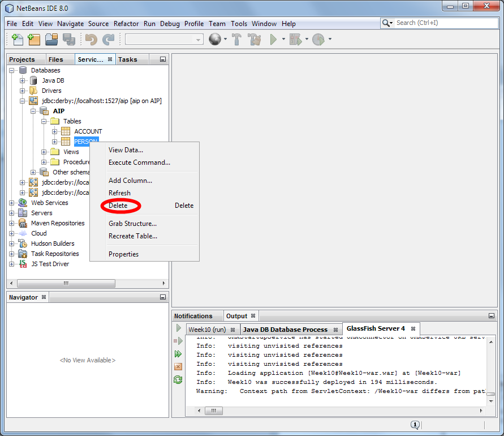The height and width of the screenshot is (436, 504).
Task: Click the orange stop icon in Output panel
Action: coord(178,367)
